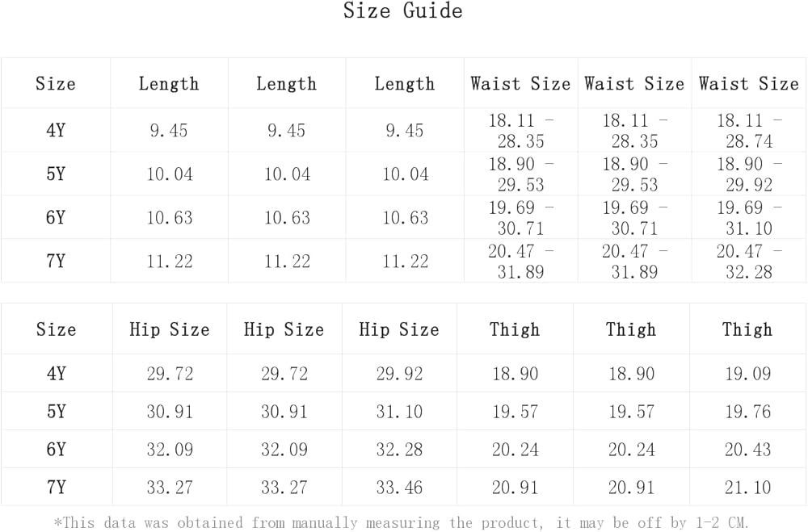Select the 6Y row label in the Hip table
The image size is (808, 532).
click(x=56, y=450)
